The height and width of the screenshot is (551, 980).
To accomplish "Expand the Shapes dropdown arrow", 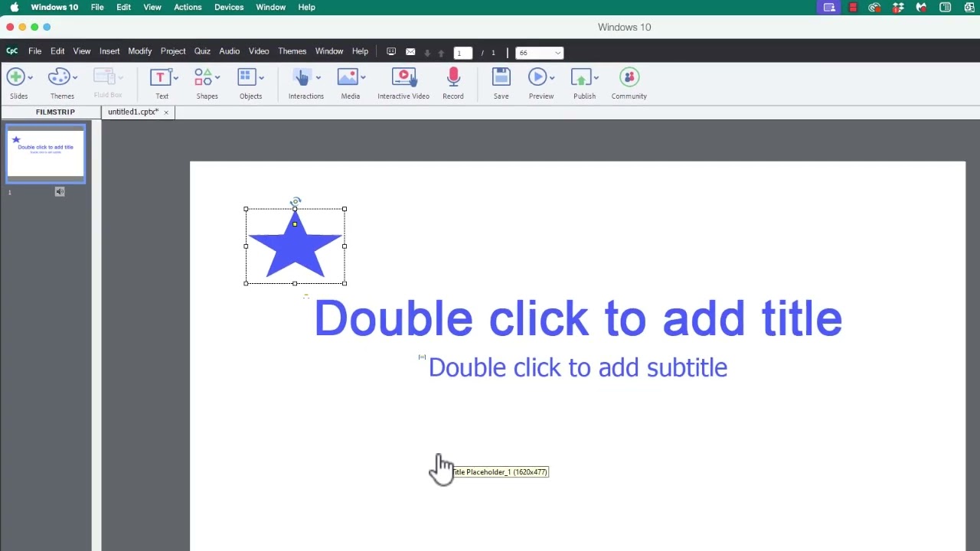I will [217, 77].
